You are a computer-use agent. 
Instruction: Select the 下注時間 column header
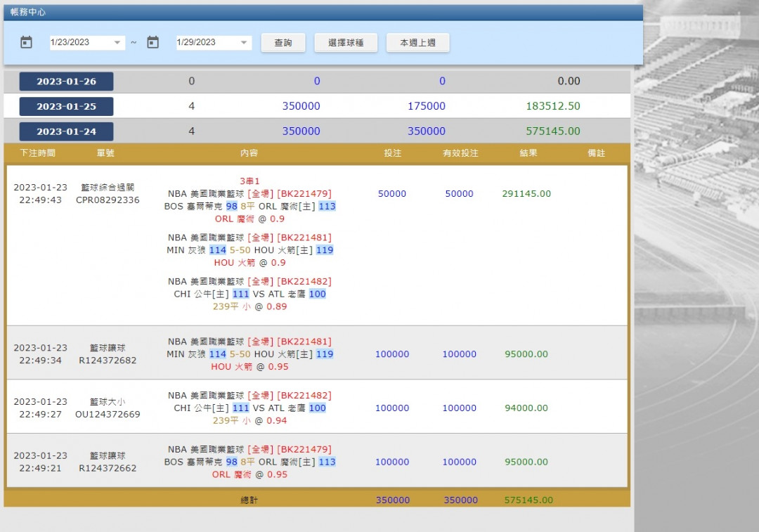(37, 153)
